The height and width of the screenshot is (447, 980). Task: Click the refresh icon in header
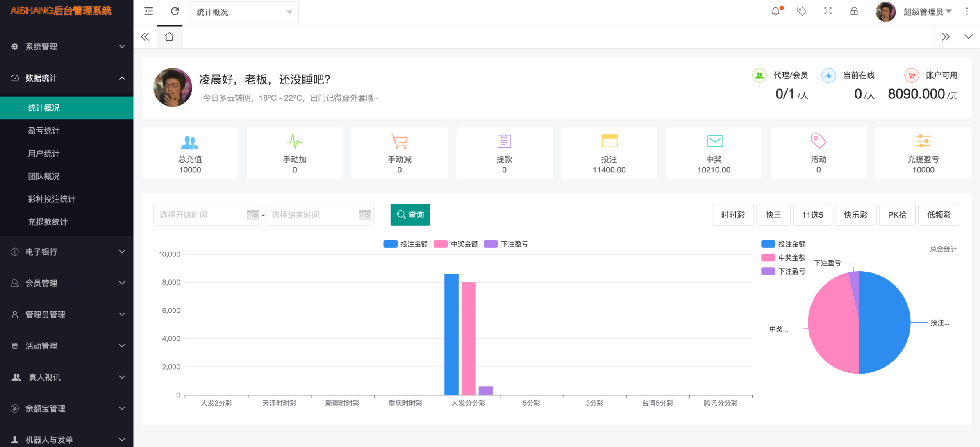pos(175,11)
